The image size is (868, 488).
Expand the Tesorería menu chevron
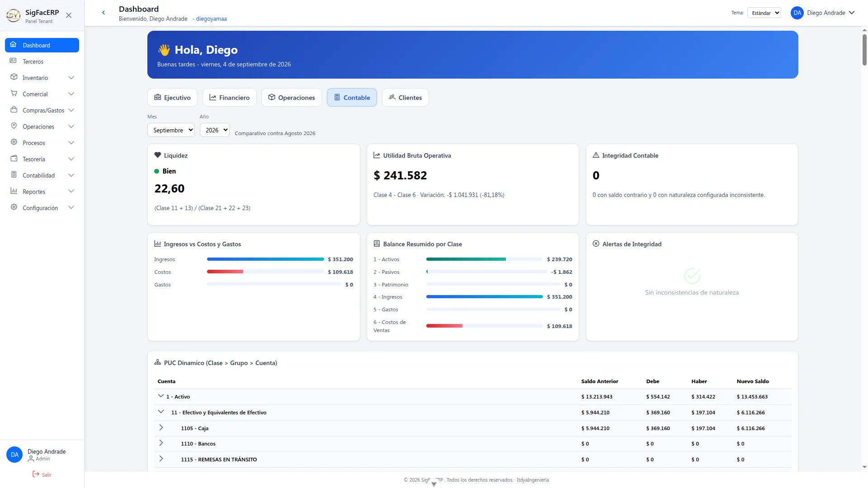tap(71, 159)
